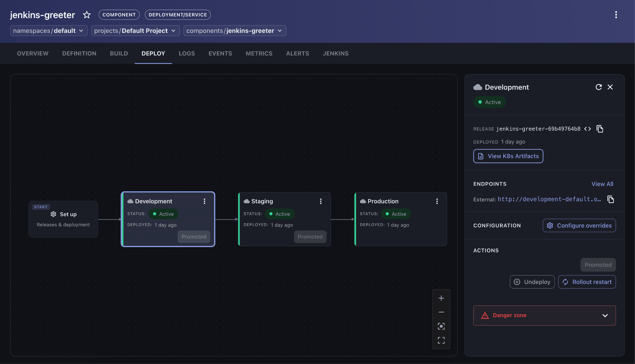Click the Development panel cloud icon

477,87
